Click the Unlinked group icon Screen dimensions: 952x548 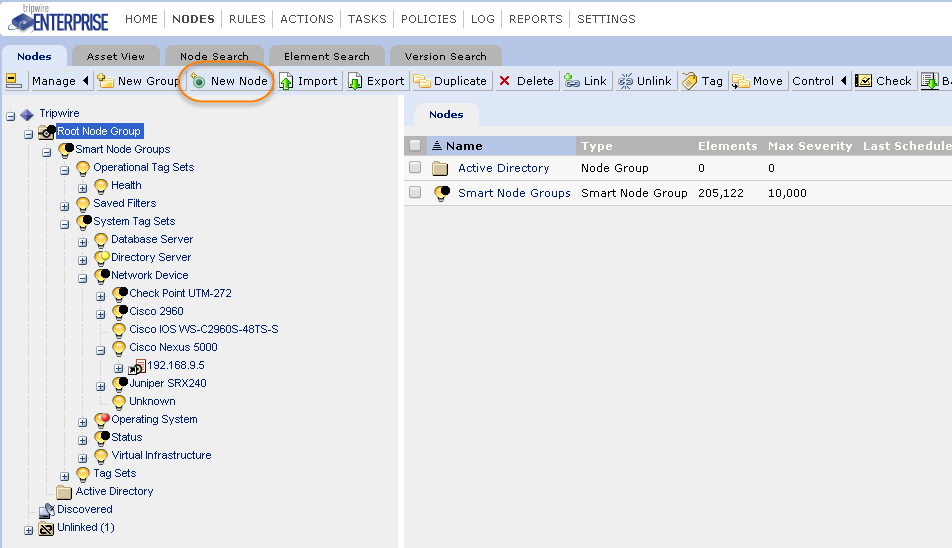pyautogui.click(x=47, y=528)
